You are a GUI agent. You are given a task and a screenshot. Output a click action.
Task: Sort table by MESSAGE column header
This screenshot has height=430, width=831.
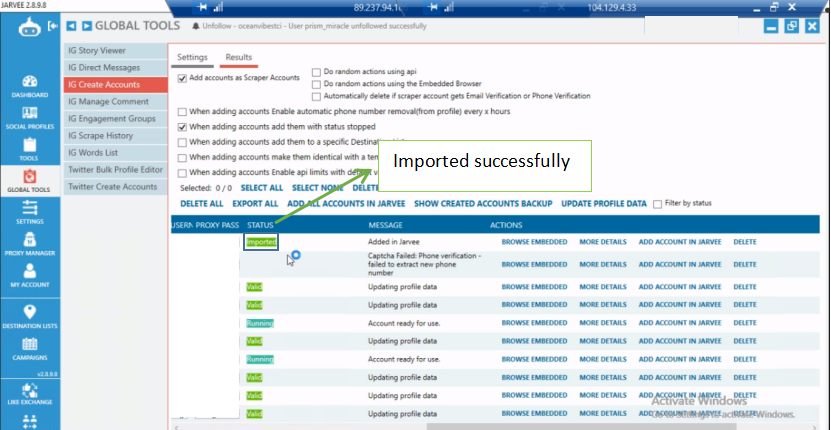(385, 225)
